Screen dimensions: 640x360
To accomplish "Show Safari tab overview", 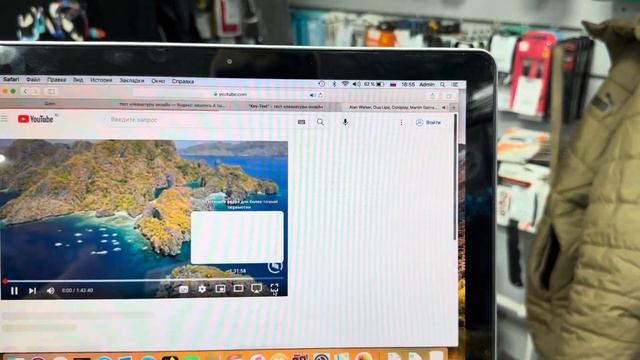I will click(449, 96).
